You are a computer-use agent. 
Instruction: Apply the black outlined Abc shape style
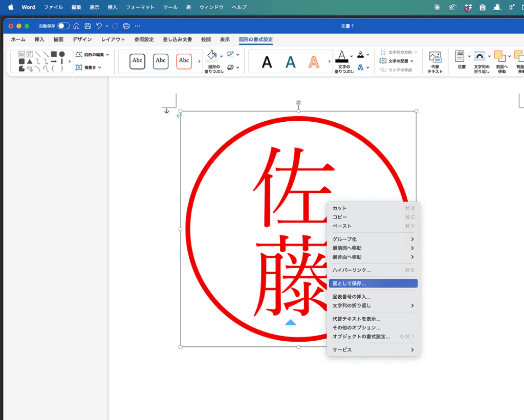coord(137,61)
